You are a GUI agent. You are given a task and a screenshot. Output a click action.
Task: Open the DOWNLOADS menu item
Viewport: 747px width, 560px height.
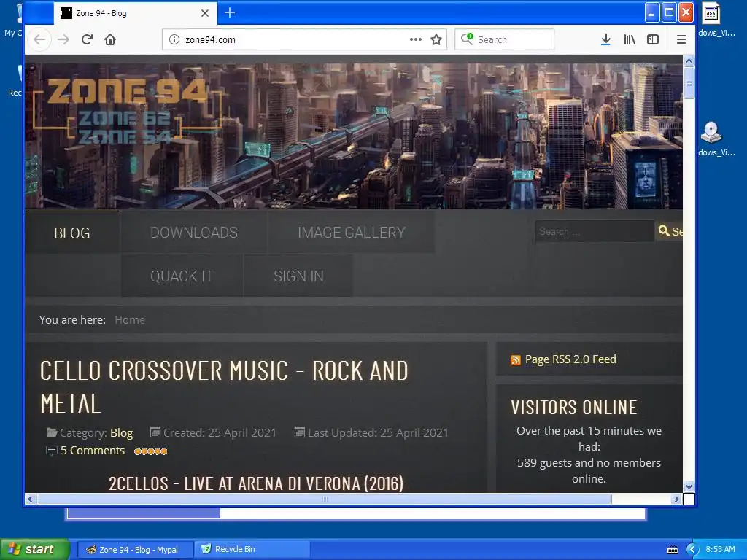point(194,233)
